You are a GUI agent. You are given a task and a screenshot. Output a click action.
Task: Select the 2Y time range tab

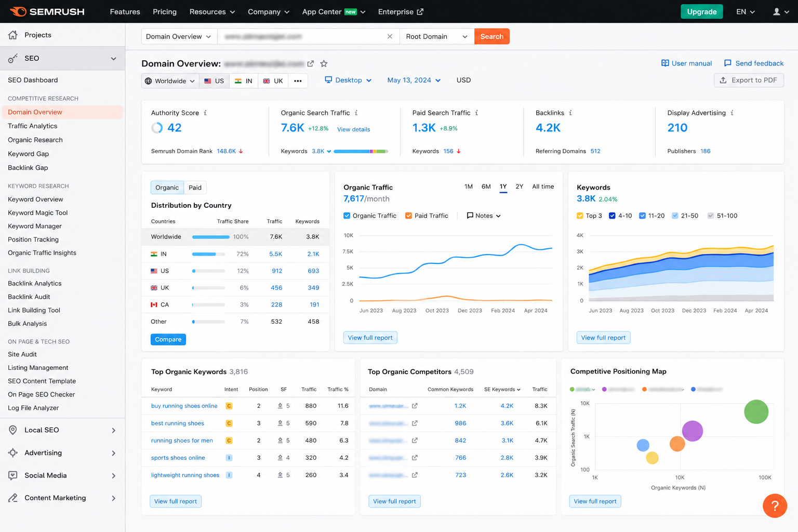(520, 187)
